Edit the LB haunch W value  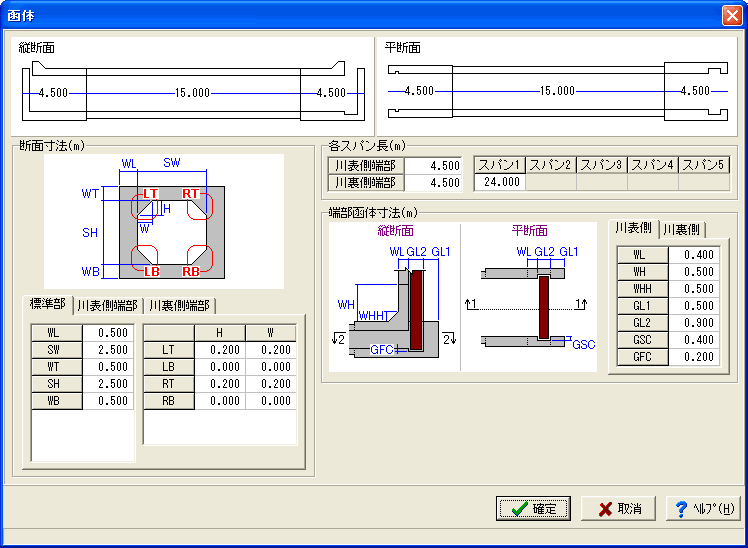[271, 367]
